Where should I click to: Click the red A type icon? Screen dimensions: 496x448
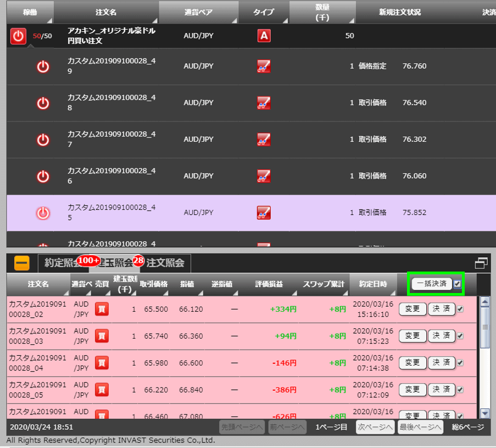tap(264, 36)
